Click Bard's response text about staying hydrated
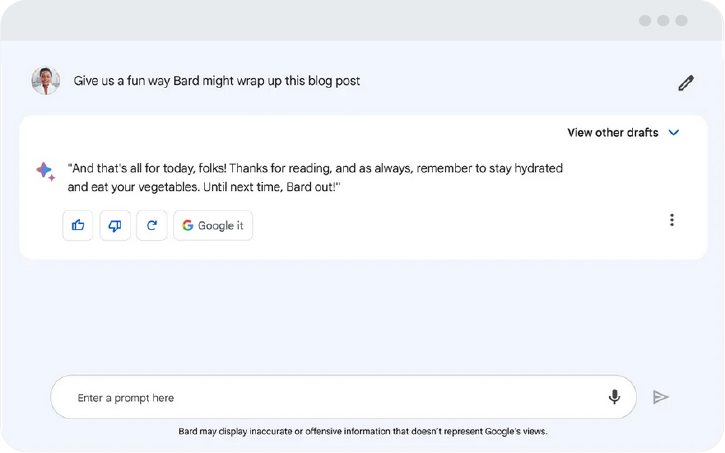 (x=315, y=178)
